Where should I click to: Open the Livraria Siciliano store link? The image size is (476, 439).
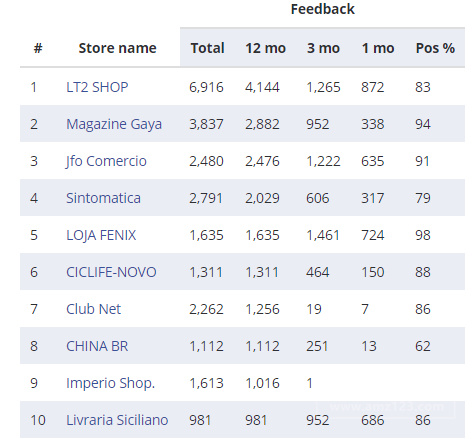[117, 420]
